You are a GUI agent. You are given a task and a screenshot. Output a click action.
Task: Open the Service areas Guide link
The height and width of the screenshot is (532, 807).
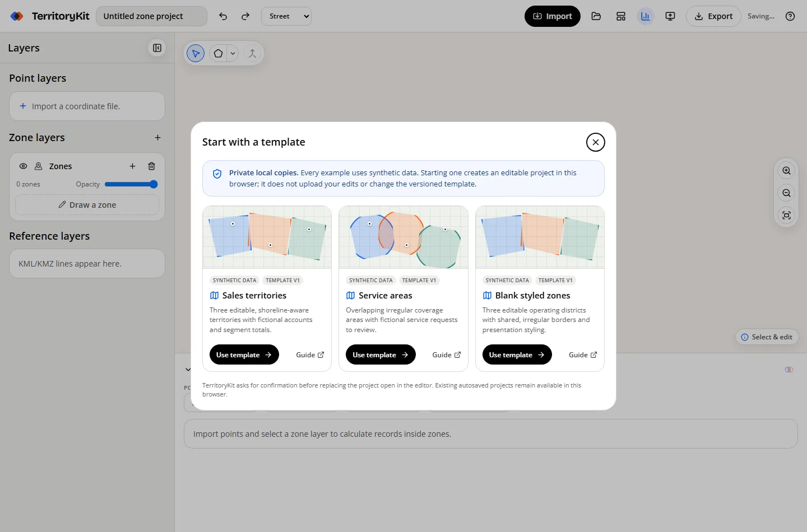(x=447, y=355)
